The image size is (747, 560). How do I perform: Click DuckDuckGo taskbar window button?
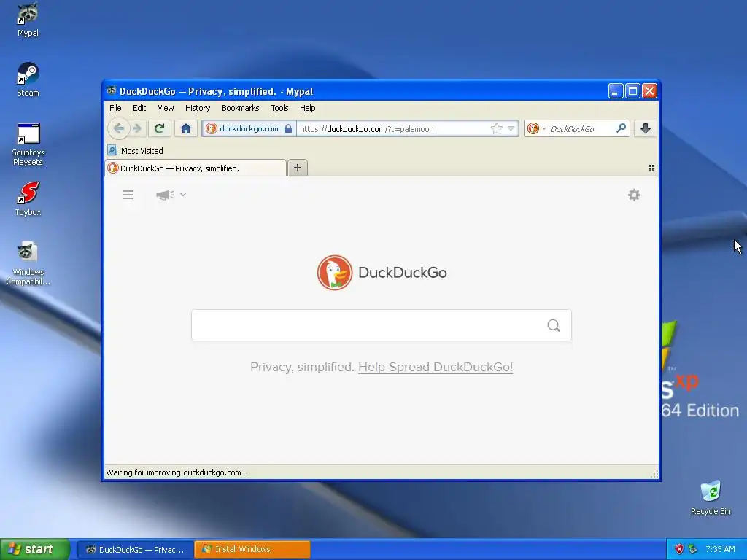pos(135,550)
